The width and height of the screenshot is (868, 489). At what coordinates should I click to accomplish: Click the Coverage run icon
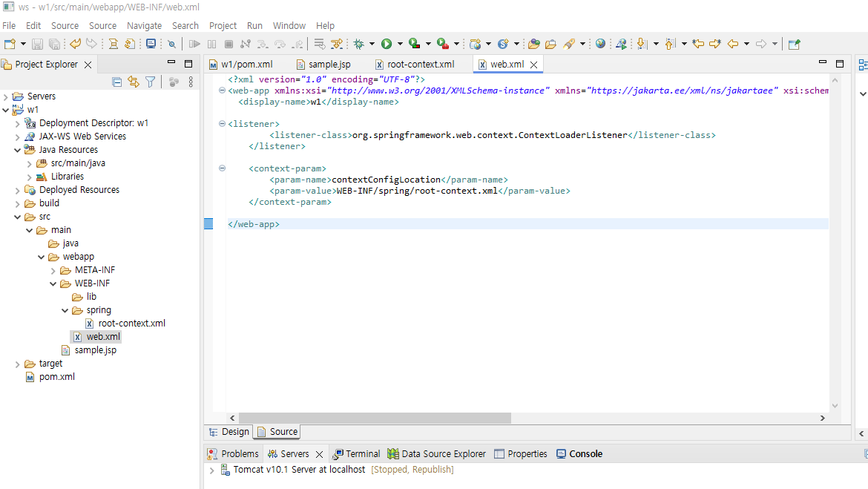[414, 45]
